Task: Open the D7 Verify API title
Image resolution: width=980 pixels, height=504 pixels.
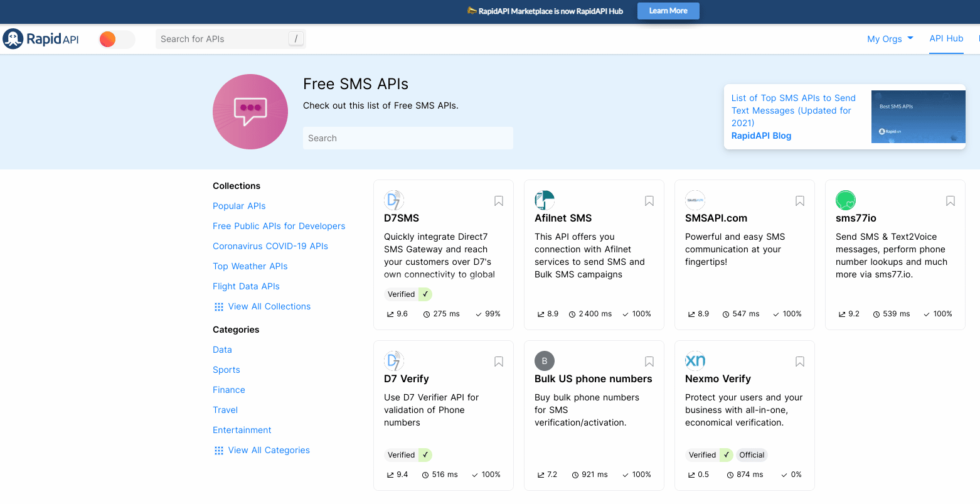Action: [x=407, y=379]
